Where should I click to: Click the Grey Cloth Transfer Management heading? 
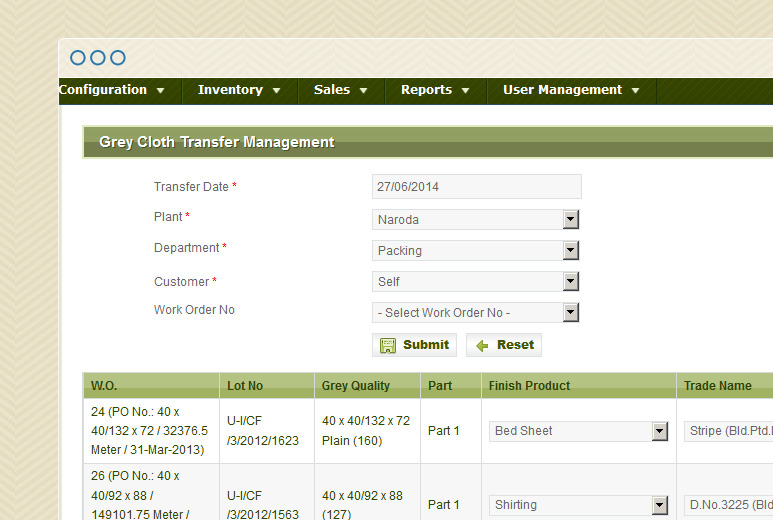point(217,142)
